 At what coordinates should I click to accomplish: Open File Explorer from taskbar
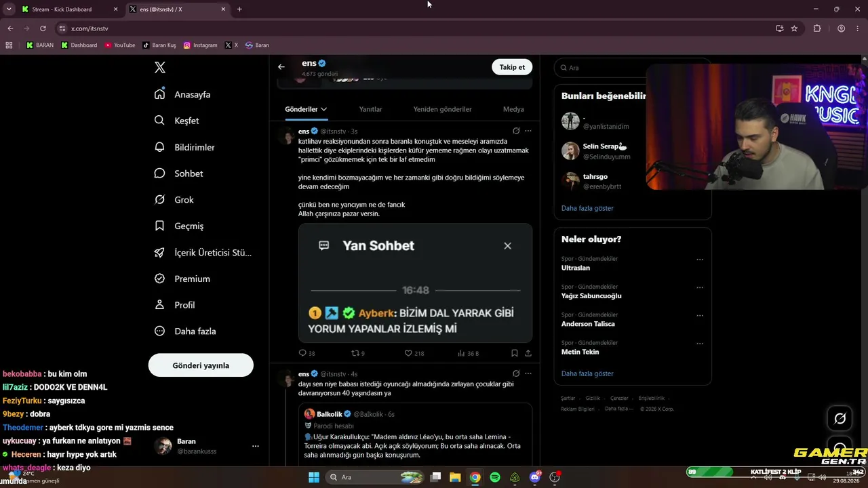point(455,477)
